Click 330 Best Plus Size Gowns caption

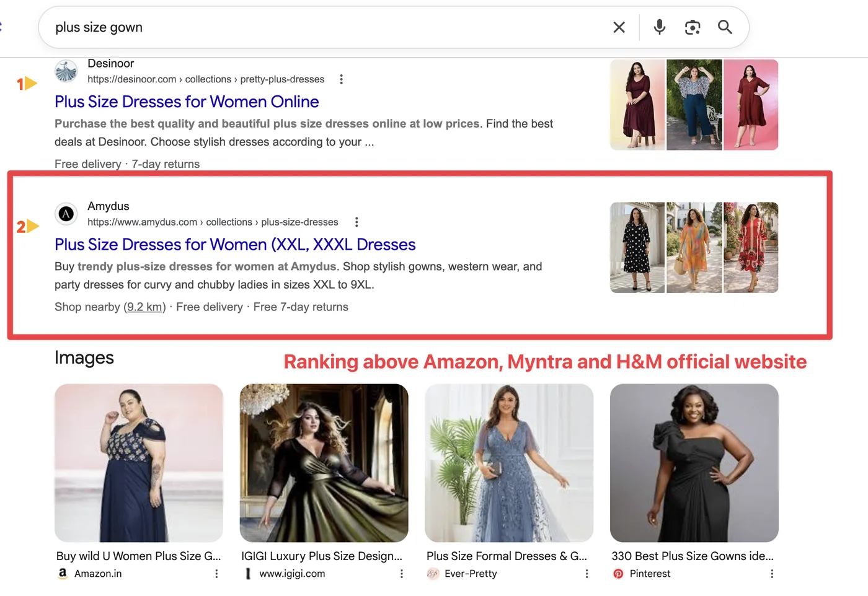(x=693, y=556)
